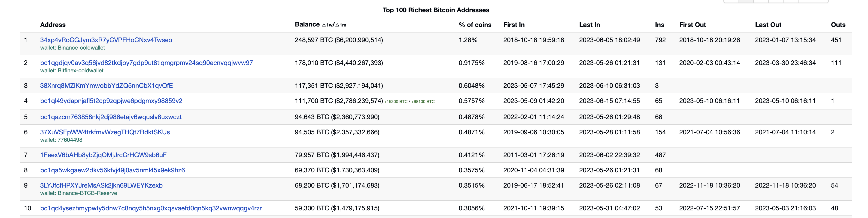Open the Bitfinex-coldwallet wallet link
This screenshot has width=868, height=218.
72,71
